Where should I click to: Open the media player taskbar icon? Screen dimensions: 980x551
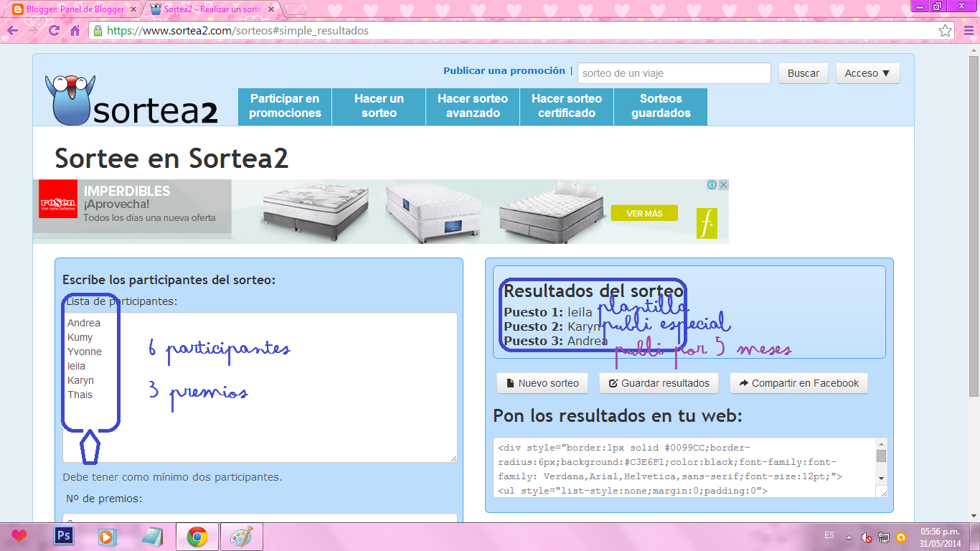pyautogui.click(x=108, y=536)
